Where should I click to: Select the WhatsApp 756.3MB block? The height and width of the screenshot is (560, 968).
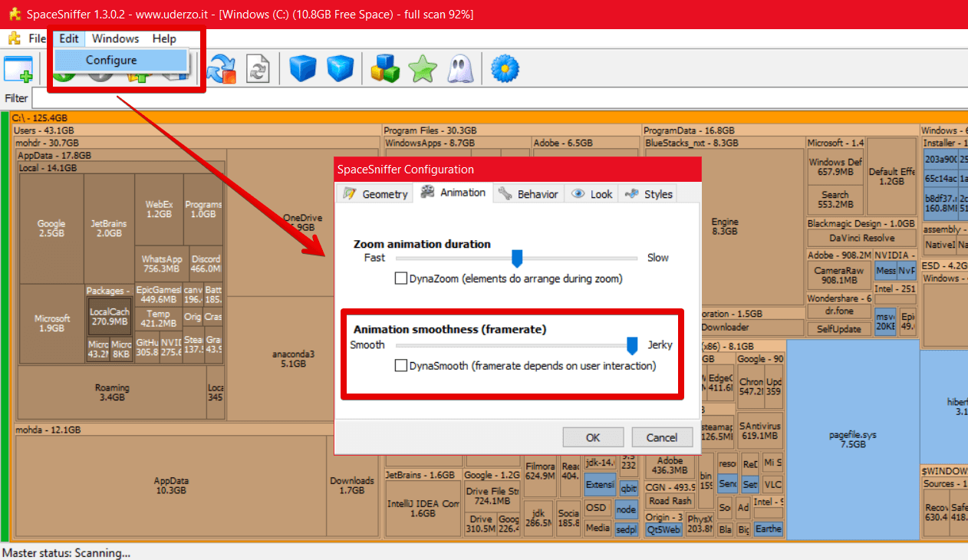162,264
